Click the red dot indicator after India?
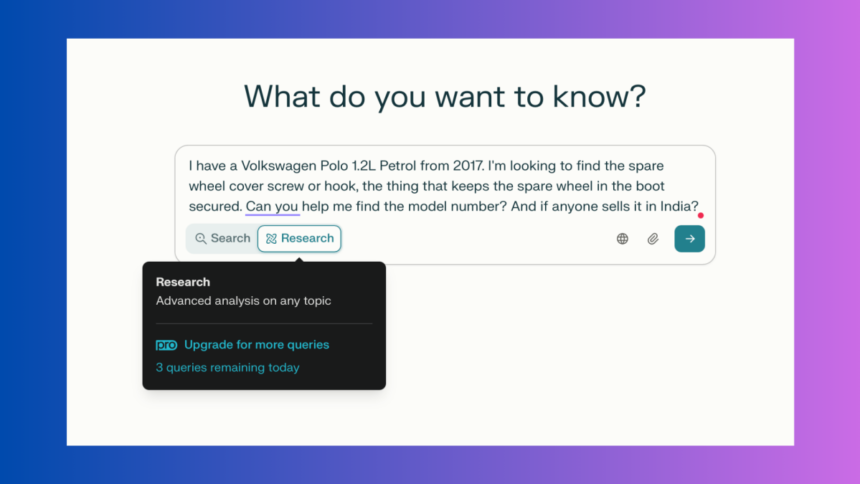This screenshot has height=484, width=860. point(700,216)
